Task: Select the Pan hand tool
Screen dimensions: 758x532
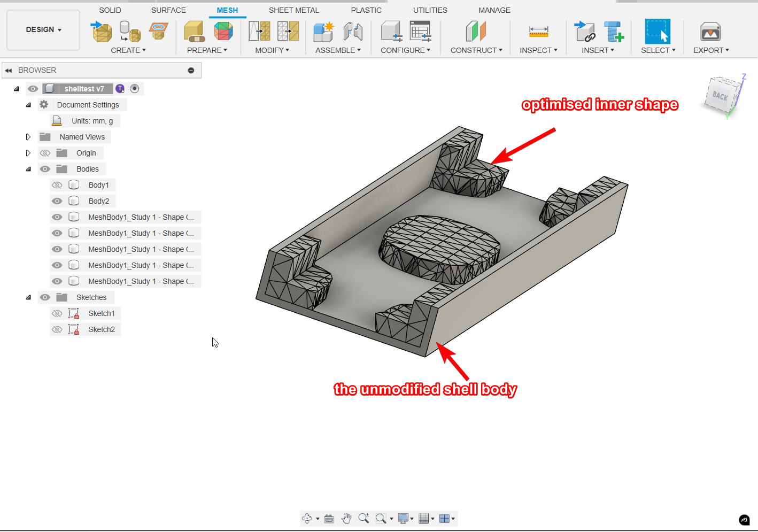Action: [x=346, y=519]
